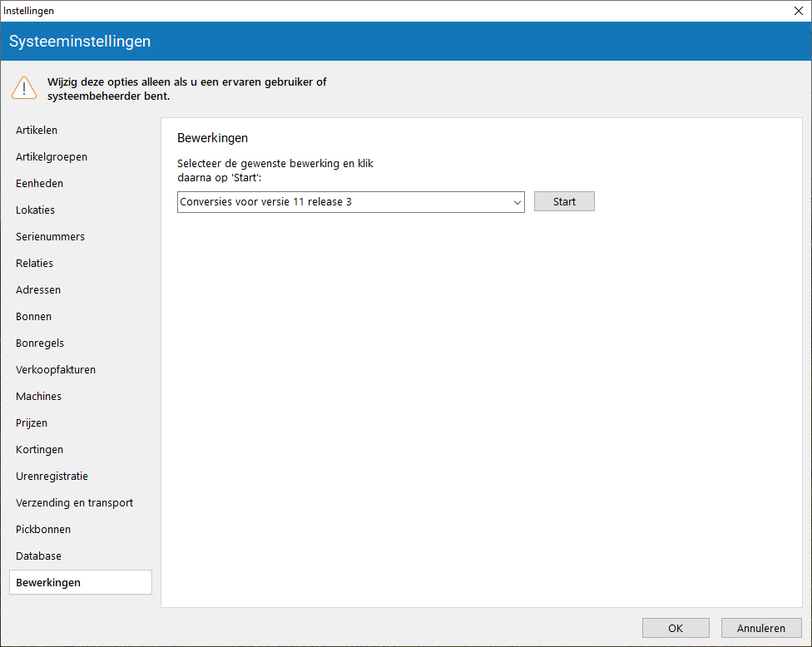Cancel with the Annuleren button
Image resolution: width=812 pixels, height=647 pixels.
(x=760, y=628)
